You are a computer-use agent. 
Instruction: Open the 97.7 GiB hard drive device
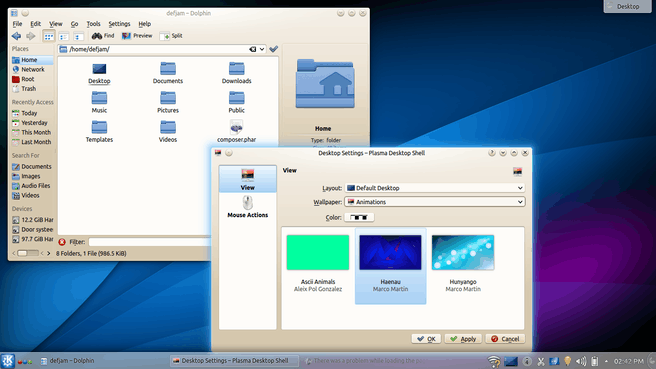pos(32,239)
